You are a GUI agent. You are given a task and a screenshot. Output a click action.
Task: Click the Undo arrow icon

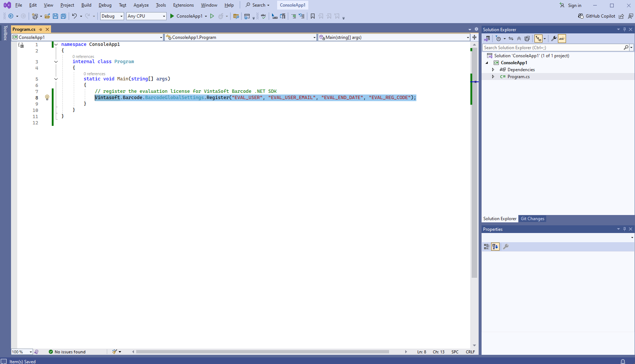coord(75,16)
